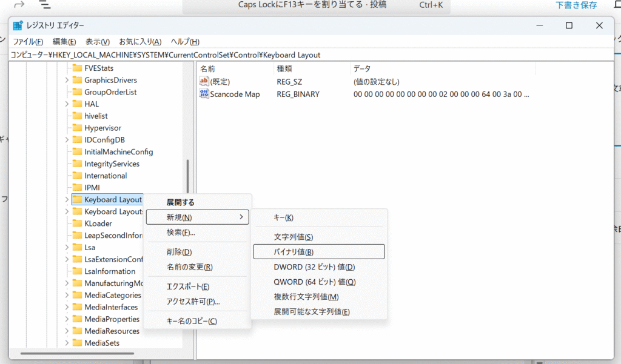
Task: Click the IntegrityServices folder icon
Action: tap(77, 164)
